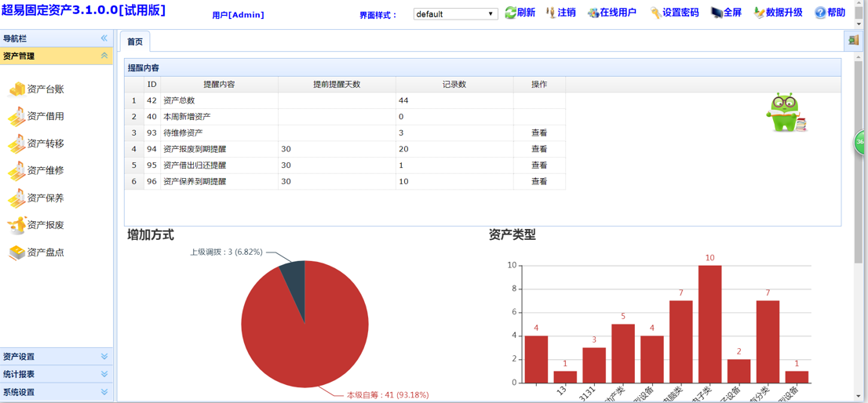Click the record count 44 cell
The height and width of the screenshot is (403, 868).
point(454,100)
